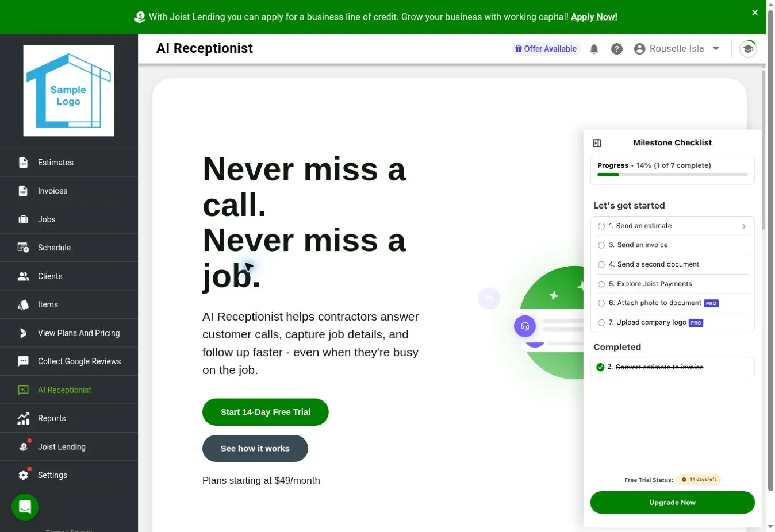Click the graduation cap milestone icon
775x532 pixels.
click(x=748, y=49)
